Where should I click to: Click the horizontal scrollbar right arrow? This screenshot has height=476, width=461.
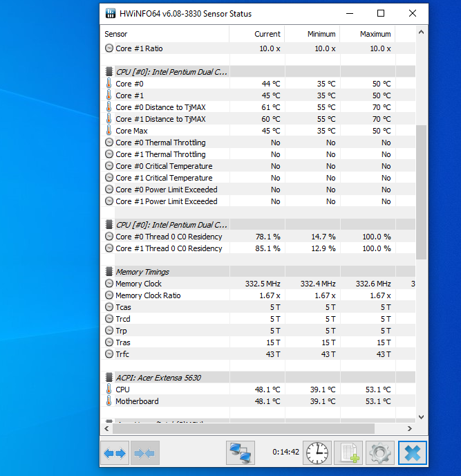[x=409, y=428]
